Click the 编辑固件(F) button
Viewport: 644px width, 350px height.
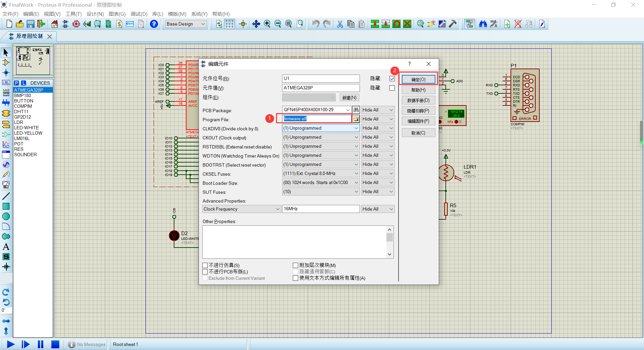(418, 121)
